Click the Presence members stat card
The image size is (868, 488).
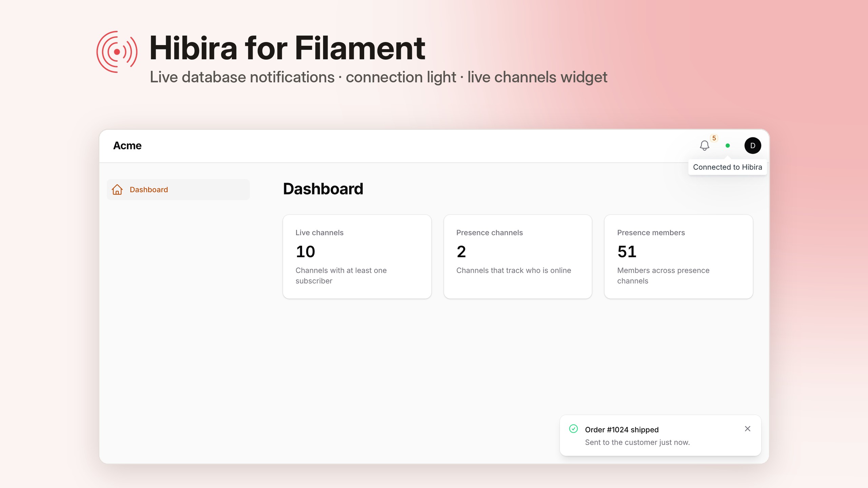(x=678, y=257)
